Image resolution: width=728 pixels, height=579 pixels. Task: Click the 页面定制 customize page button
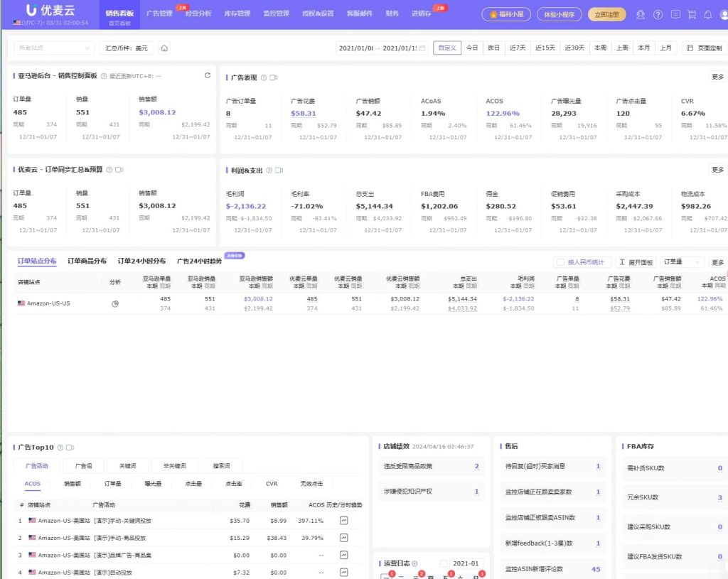705,48
